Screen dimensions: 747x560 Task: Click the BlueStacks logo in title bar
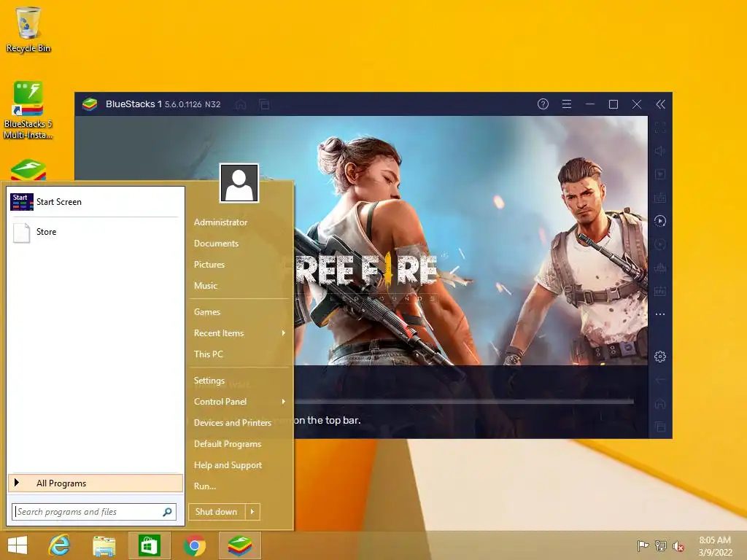90,104
